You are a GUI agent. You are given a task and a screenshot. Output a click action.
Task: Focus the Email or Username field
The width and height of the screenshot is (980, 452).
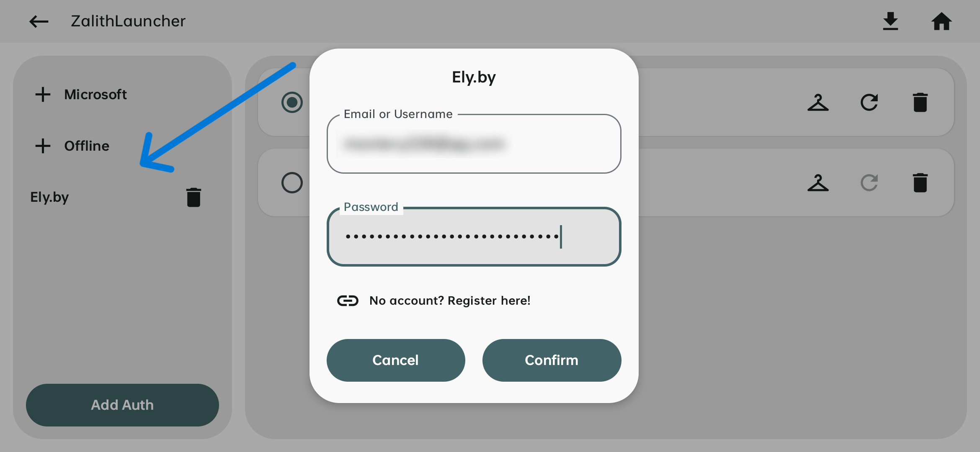pyautogui.click(x=474, y=144)
